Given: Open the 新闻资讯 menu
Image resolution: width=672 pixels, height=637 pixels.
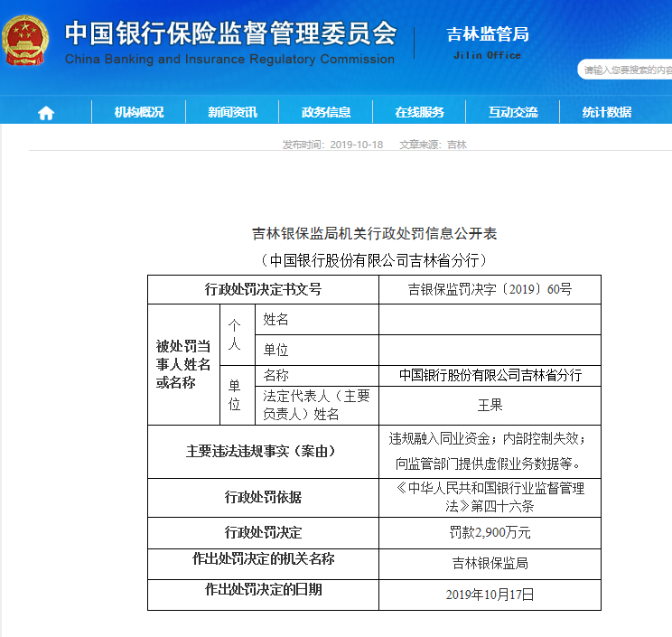Looking at the screenshot, I should click(232, 112).
